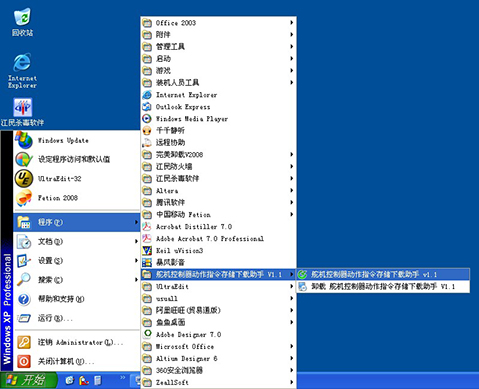
Task: Click the 关闭计算机 red power icon
Action: click(24, 361)
